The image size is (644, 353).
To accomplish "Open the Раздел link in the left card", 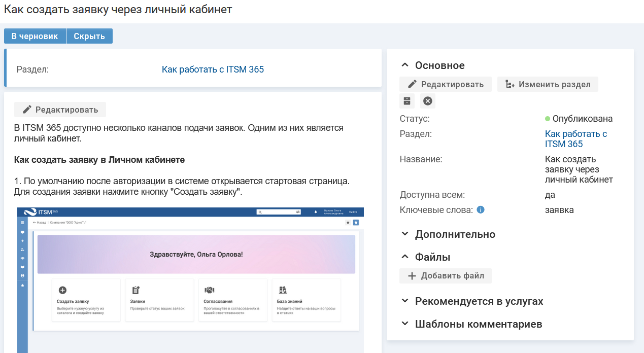I will 213,69.
